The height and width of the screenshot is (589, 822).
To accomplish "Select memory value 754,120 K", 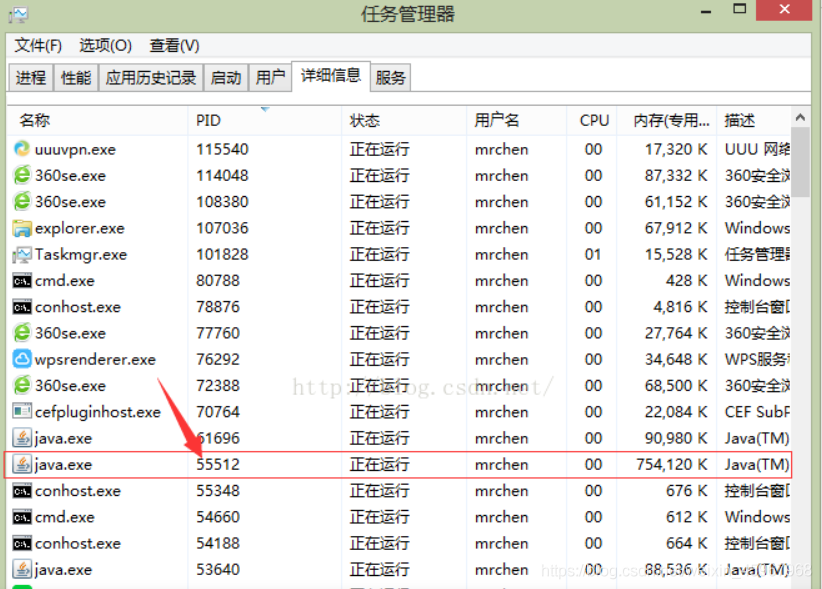I will click(x=672, y=464).
